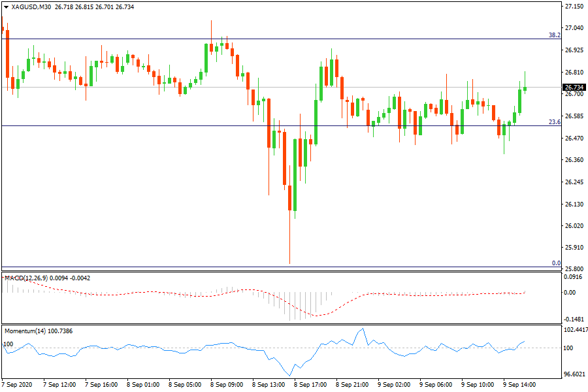Click the current price tag 26.734
Image resolution: width=588 pixels, height=392 pixels.
[574, 88]
